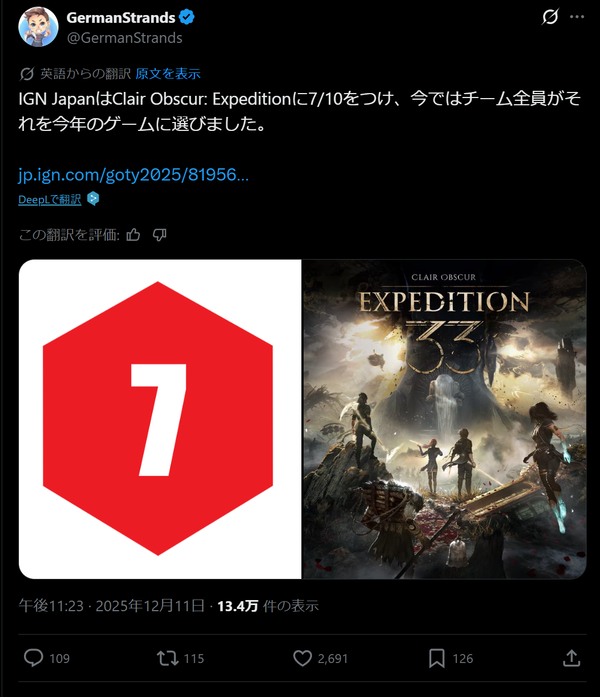This screenshot has height=697, width=600.
Task: Click the DeepL logo icon
Action: [93, 199]
